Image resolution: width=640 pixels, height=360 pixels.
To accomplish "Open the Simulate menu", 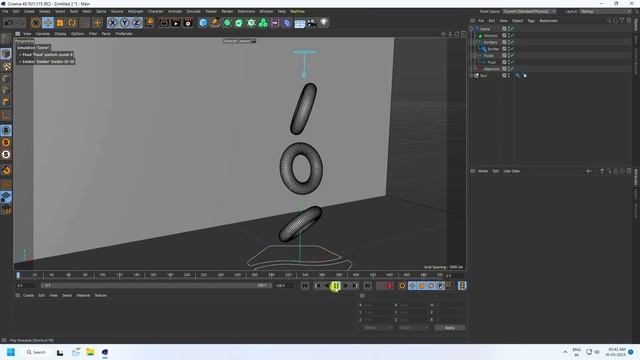I will (193, 11).
